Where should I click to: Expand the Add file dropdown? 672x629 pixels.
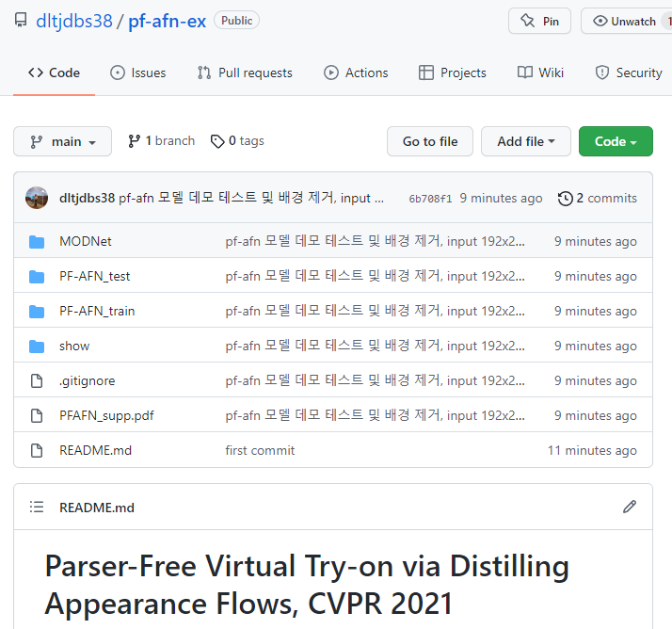(526, 141)
